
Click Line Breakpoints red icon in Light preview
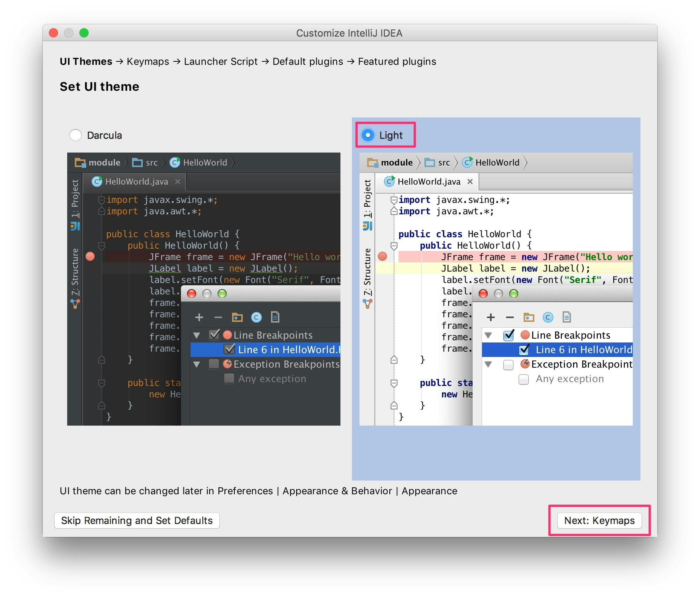point(525,335)
